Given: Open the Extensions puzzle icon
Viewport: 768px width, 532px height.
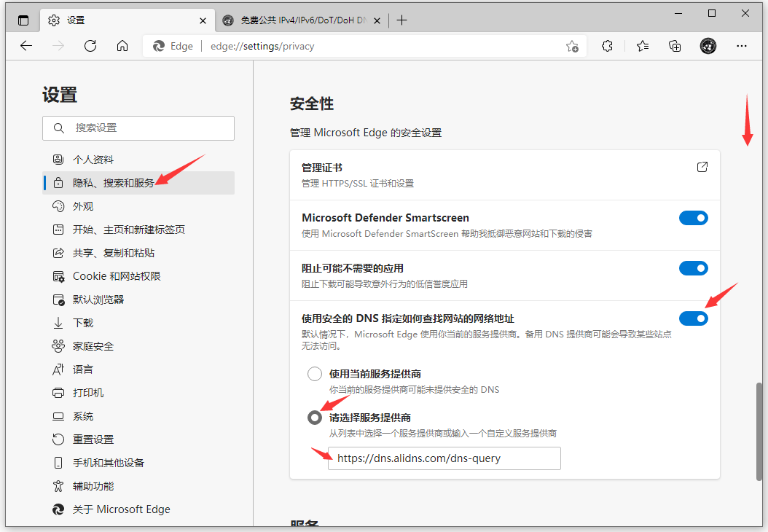Looking at the screenshot, I should [x=607, y=46].
